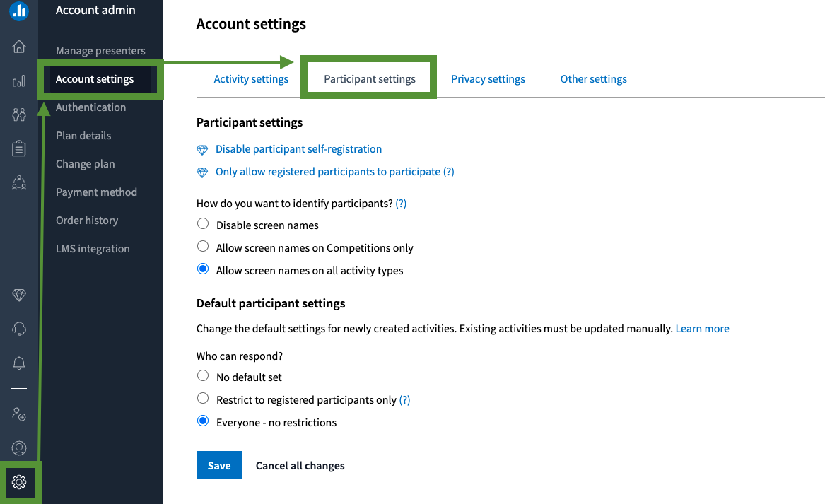Viewport: 825px width, 504px height.
Task: Click the Account admin heading
Action: (95, 10)
